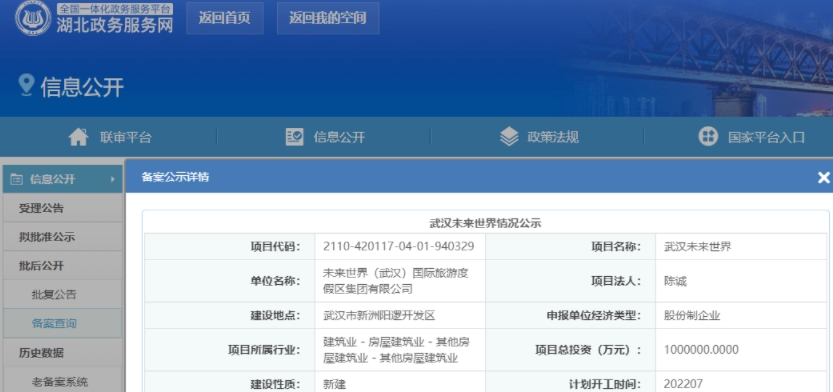Click the calendar icon in 信息公开 sidebar header
The height and width of the screenshot is (392, 833).
point(16,180)
